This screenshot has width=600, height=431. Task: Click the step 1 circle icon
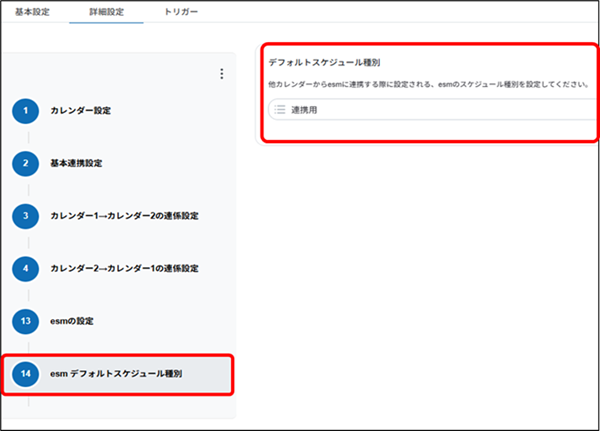(x=26, y=110)
